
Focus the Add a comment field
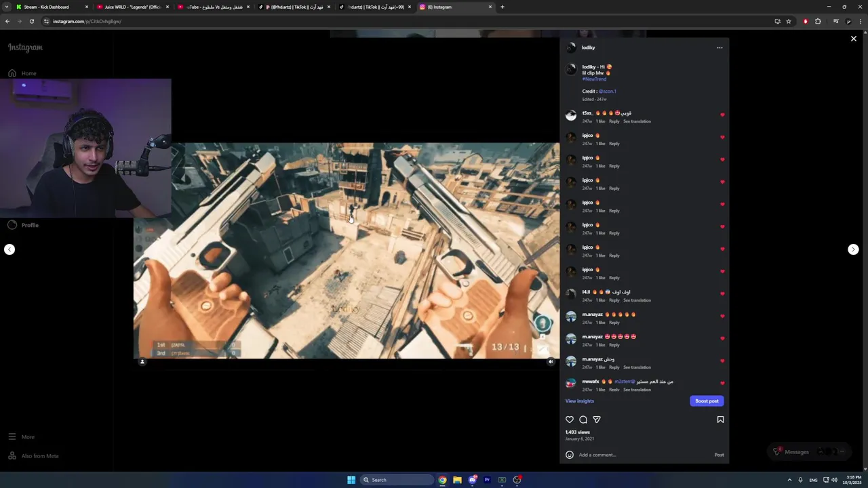pos(643,455)
